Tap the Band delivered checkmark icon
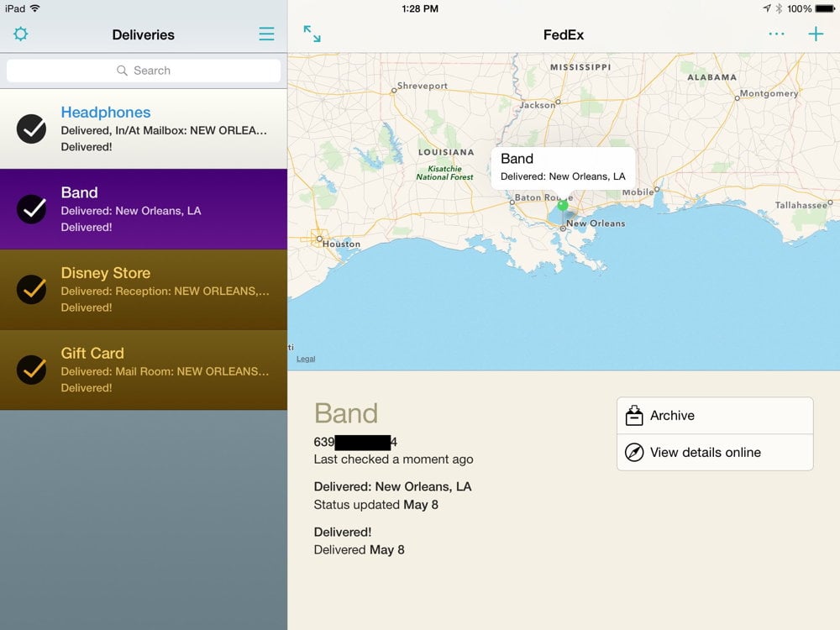840x630 pixels. (32, 209)
